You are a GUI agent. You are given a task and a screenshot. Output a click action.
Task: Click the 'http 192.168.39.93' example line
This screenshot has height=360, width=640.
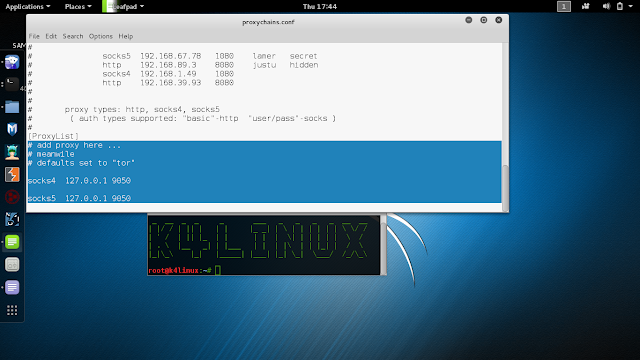click(168, 83)
